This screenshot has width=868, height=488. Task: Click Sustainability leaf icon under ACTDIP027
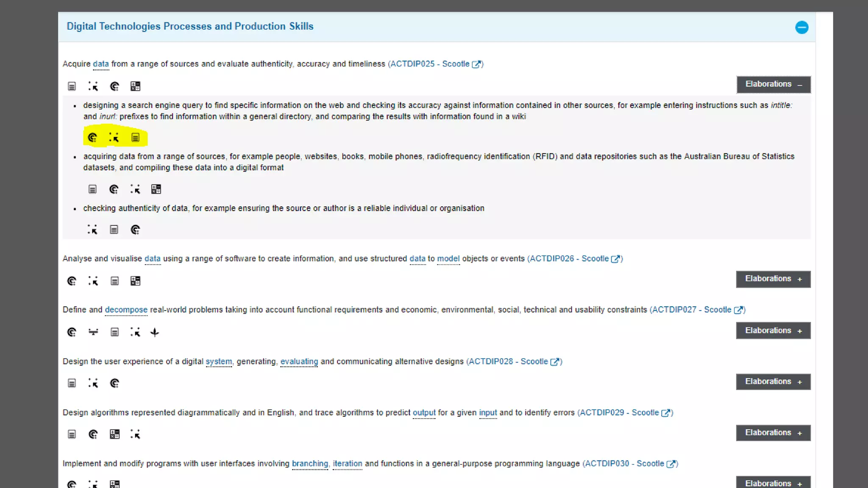click(155, 333)
